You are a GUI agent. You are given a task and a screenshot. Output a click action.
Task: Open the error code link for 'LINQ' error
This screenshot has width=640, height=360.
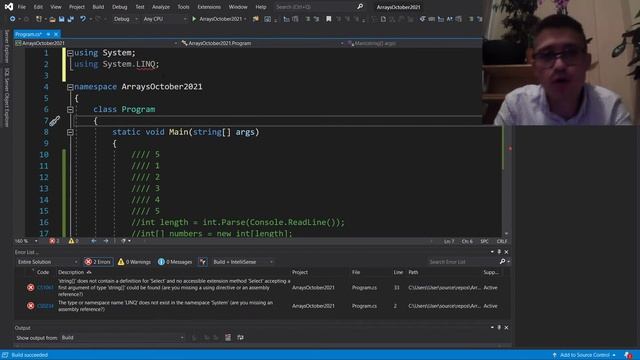(45, 306)
